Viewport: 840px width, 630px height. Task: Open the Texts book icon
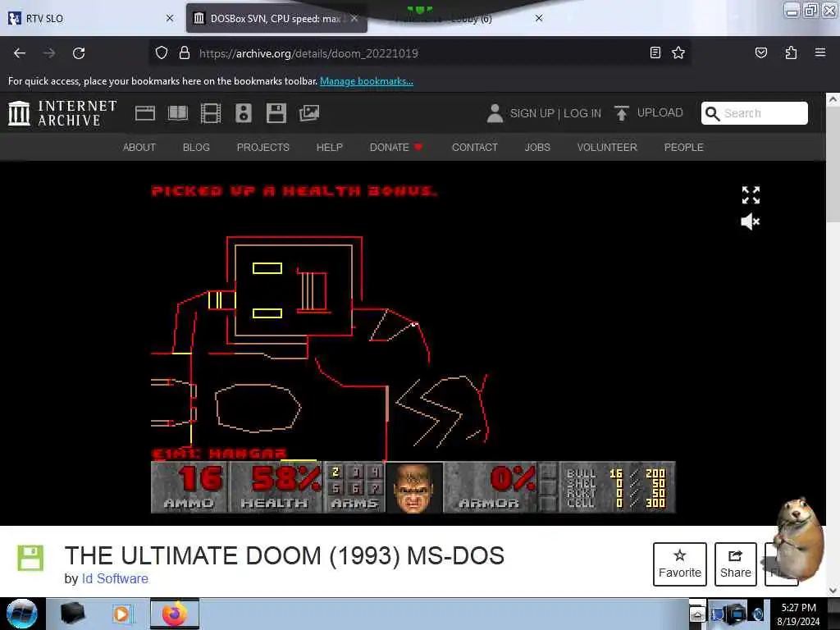click(178, 113)
